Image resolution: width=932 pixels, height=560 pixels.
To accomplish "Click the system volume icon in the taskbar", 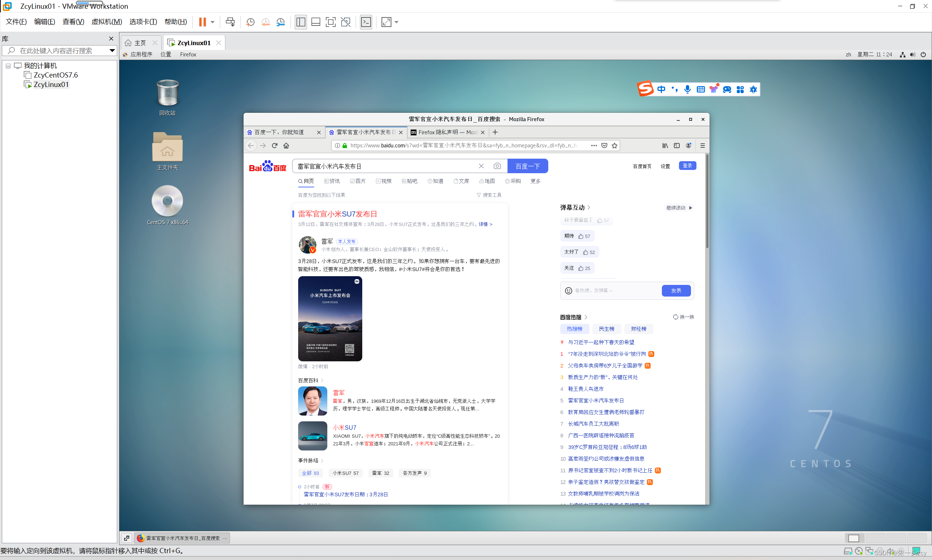I will (x=912, y=54).
